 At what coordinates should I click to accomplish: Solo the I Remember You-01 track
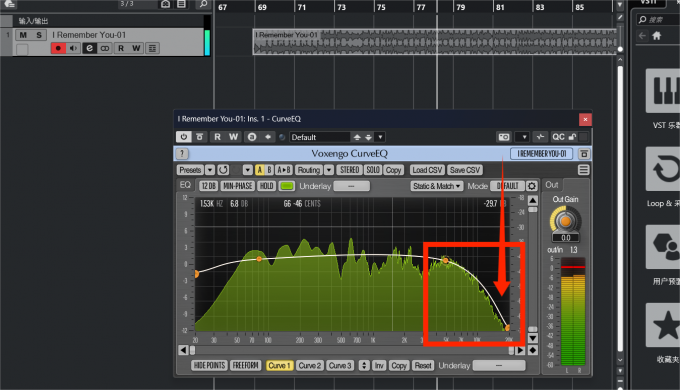tap(39, 35)
